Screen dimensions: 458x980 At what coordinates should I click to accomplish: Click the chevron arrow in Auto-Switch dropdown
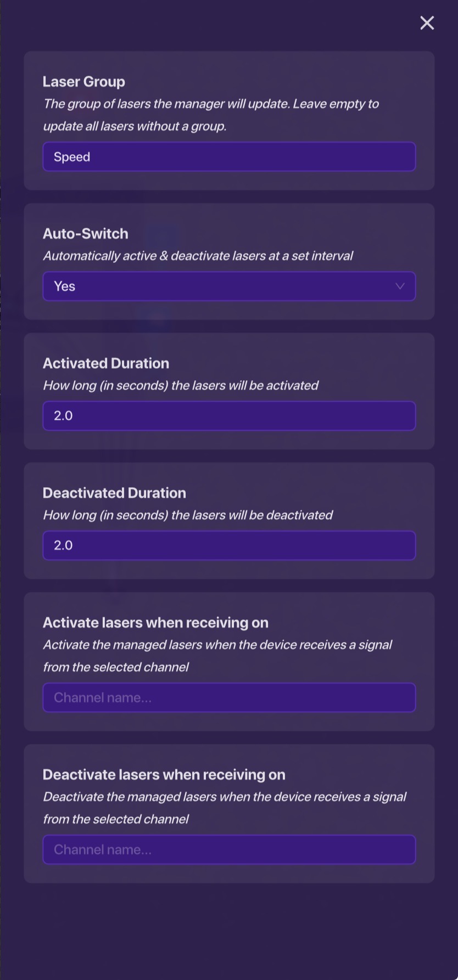400,286
